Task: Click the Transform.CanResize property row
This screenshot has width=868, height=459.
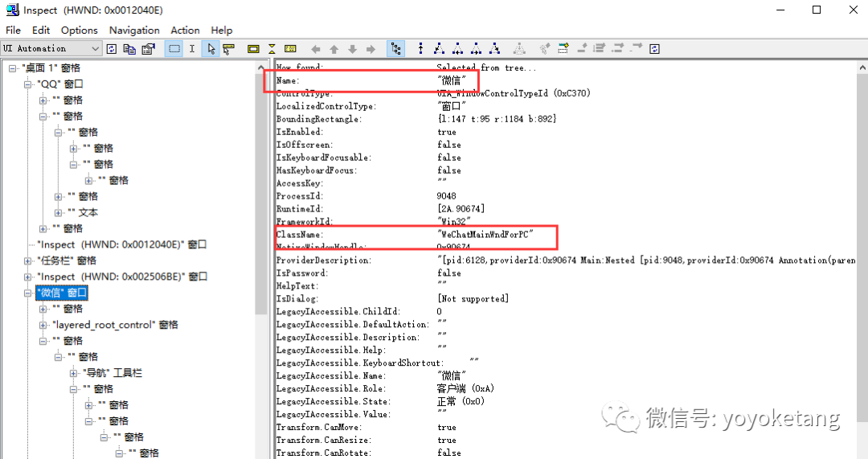Action: click(x=366, y=441)
